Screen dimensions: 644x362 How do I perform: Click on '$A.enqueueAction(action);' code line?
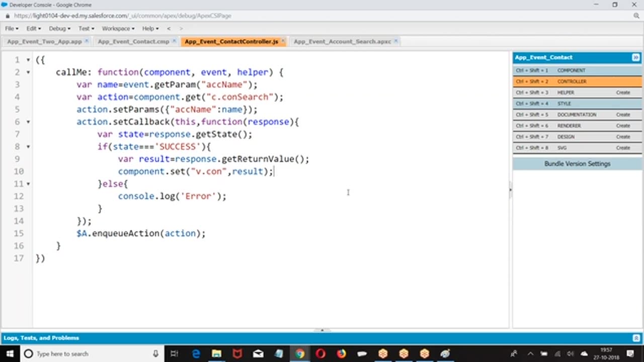click(x=141, y=233)
